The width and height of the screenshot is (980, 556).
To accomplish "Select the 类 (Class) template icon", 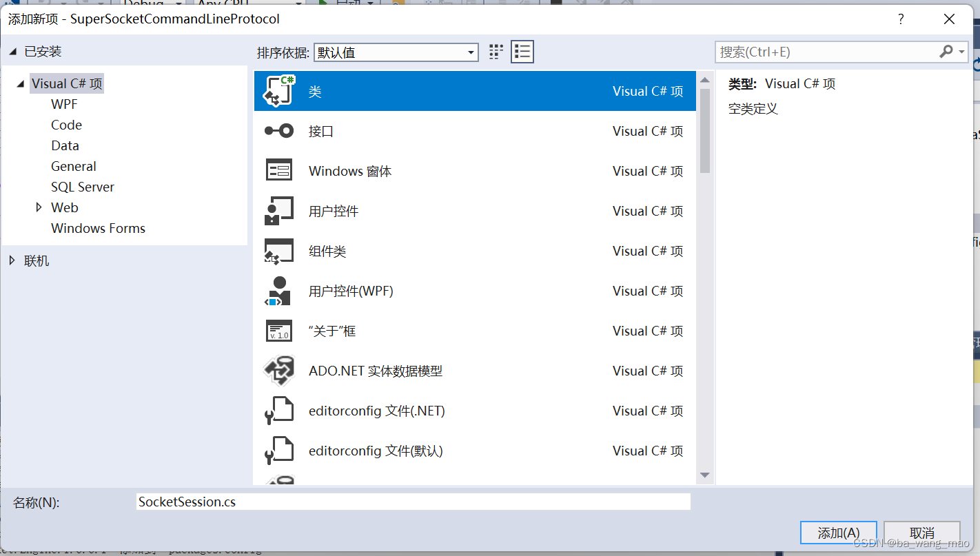I will 280,91.
